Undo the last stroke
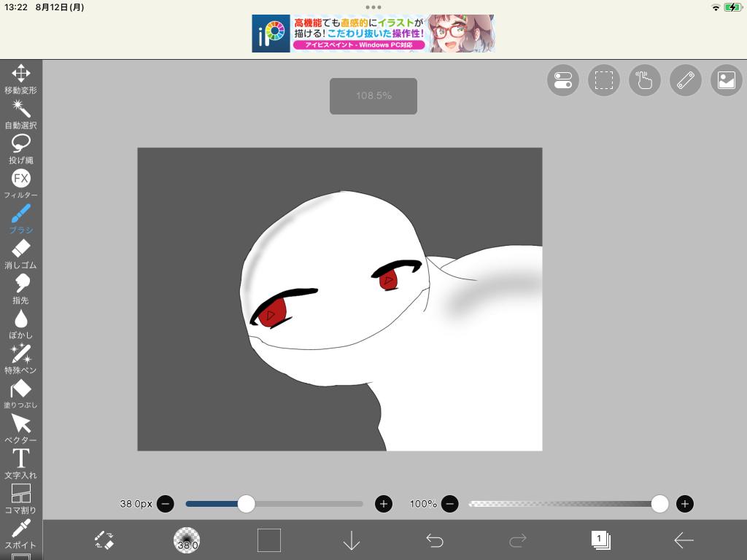The width and height of the screenshot is (747, 560). (x=435, y=540)
